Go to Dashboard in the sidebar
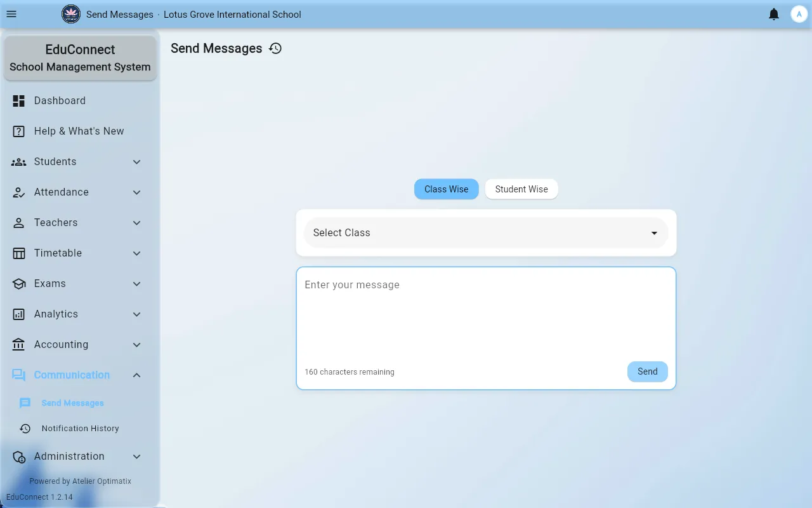812x508 pixels. [80, 100]
